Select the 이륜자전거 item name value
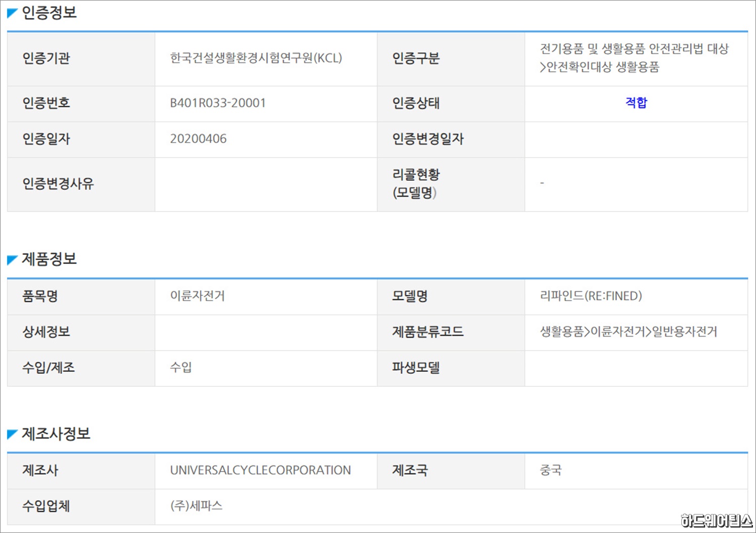 (197, 296)
